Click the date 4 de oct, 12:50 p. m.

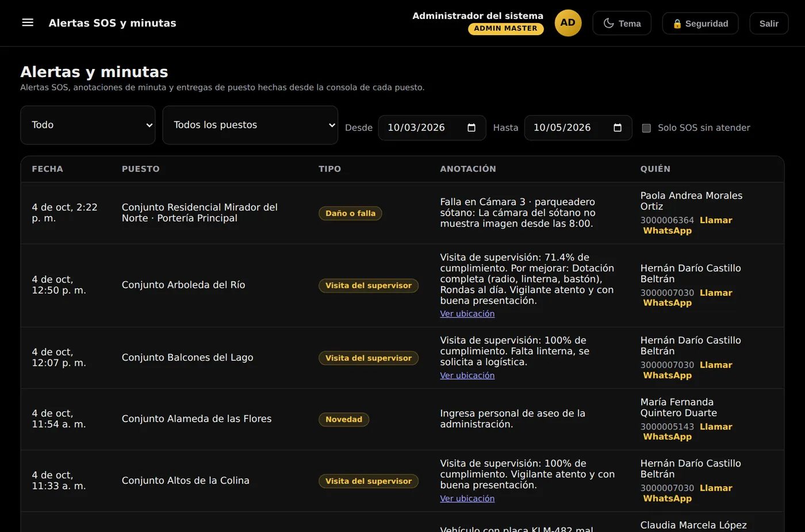point(59,285)
